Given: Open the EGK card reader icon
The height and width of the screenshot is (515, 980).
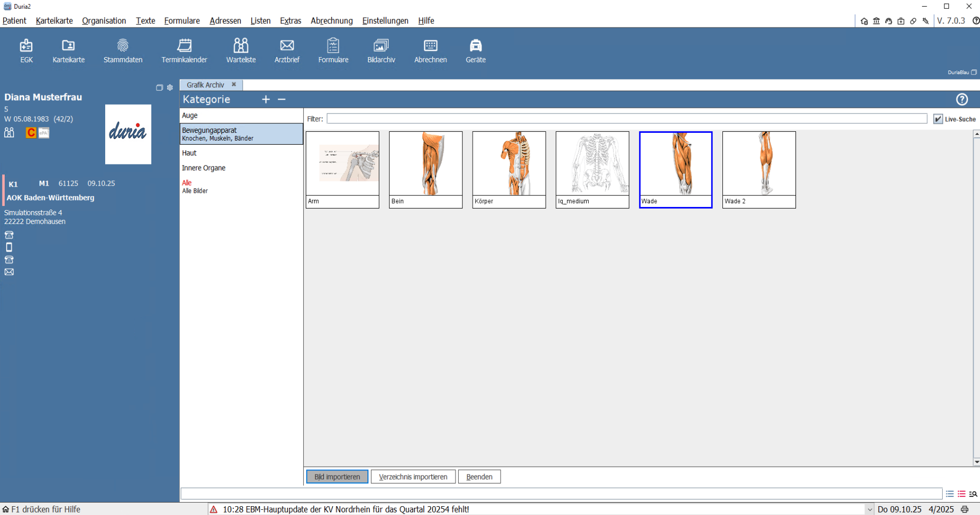Looking at the screenshot, I should coord(26,51).
